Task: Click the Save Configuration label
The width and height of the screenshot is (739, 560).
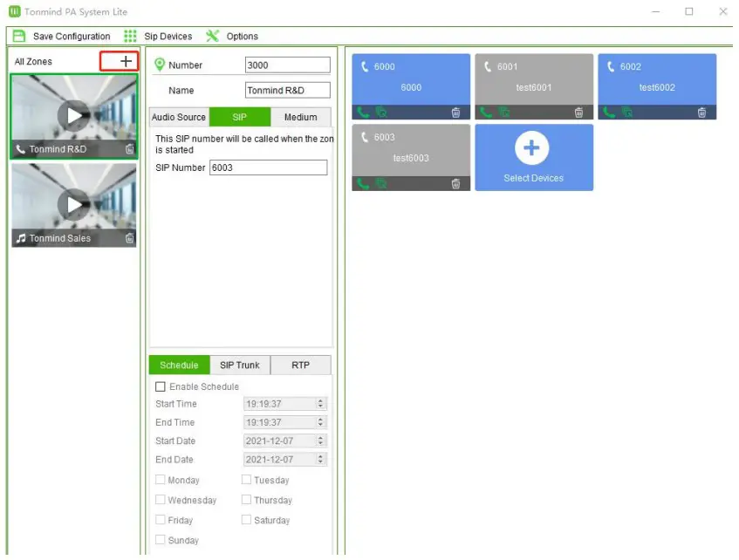Action: tap(72, 37)
